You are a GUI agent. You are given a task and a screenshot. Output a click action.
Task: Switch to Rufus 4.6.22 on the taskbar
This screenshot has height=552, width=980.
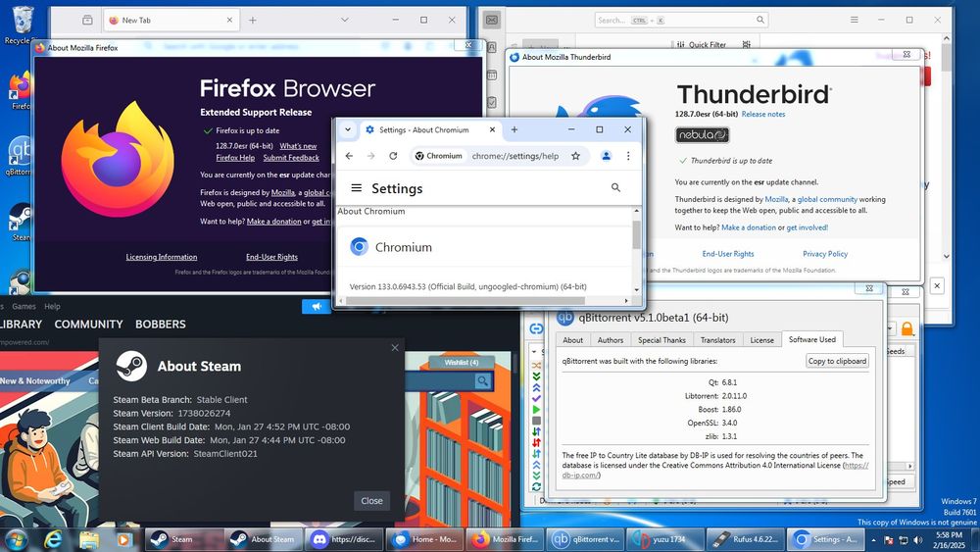pos(746,539)
